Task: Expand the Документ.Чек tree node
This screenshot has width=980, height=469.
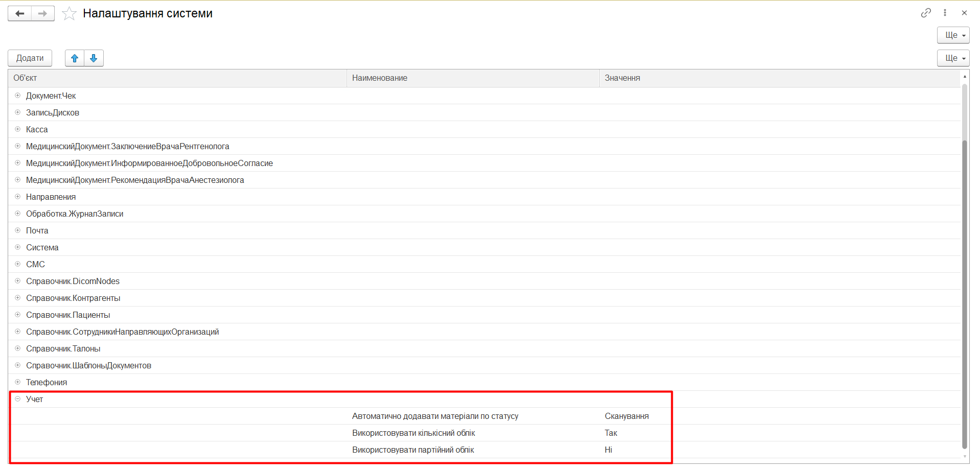Action: coord(18,96)
